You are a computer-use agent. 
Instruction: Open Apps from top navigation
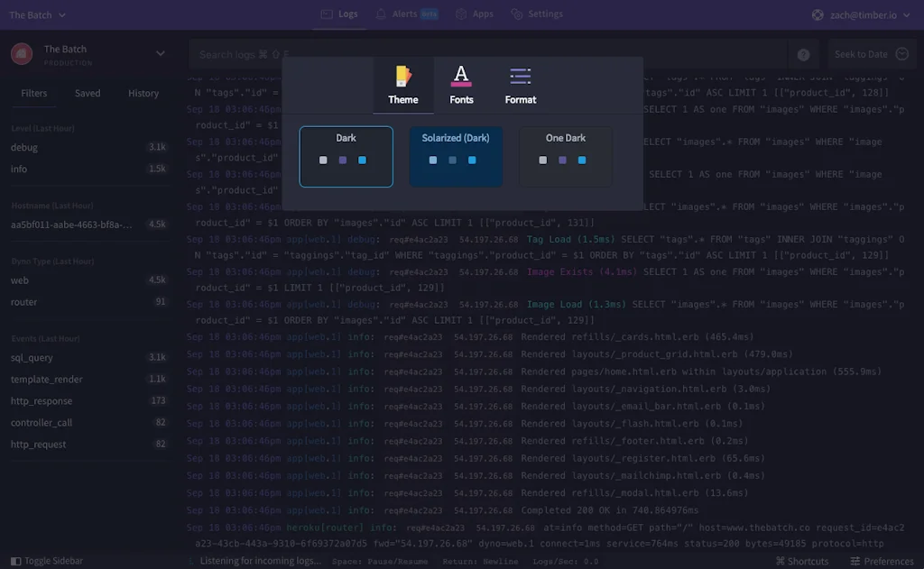475,14
